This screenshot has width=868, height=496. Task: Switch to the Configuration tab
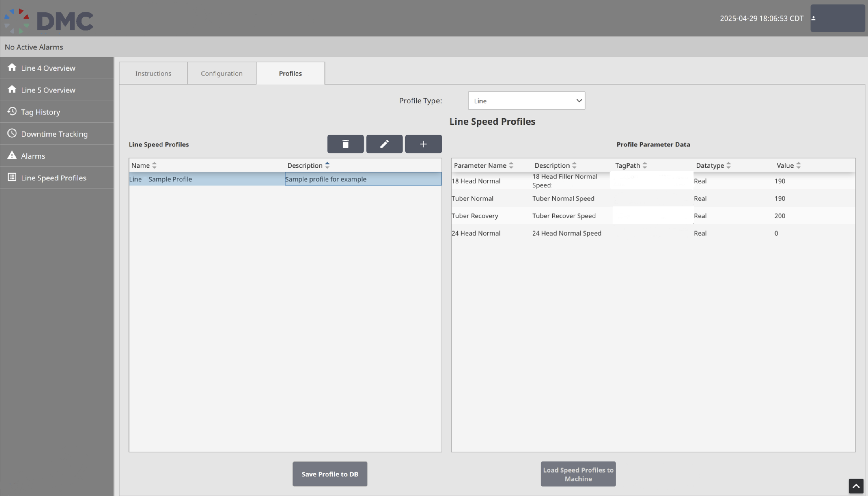pyautogui.click(x=222, y=74)
